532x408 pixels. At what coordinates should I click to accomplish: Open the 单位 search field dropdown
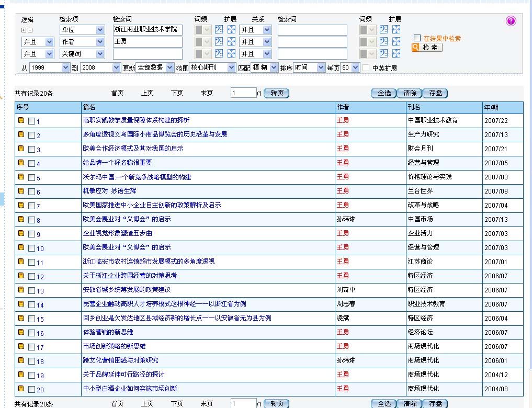click(82, 30)
